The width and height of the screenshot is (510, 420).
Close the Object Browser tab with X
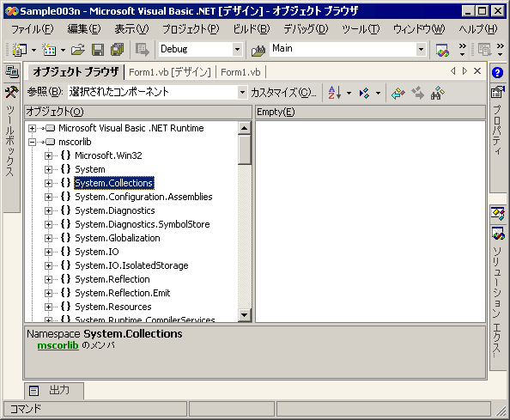pyautogui.click(x=477, y=71)
